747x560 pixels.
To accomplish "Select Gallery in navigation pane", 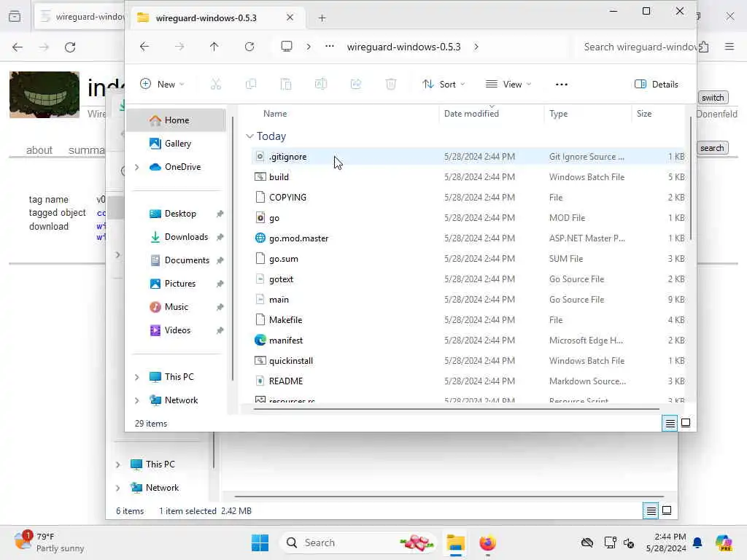I will point(177,144).
